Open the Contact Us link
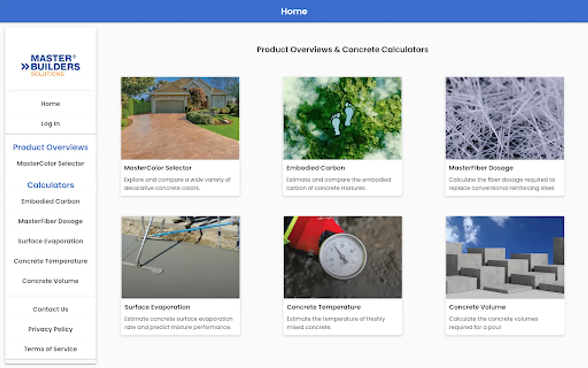Viewport: 588px width, 368px height. point(51,309)
